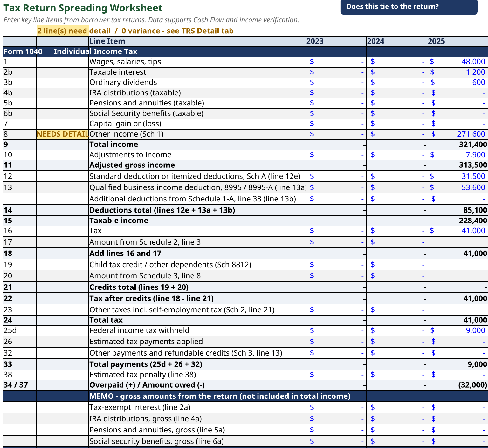Select 2025 Deductions total cell 85,100
The height and width of the screenshot is (448, 488).
(457, 210)
